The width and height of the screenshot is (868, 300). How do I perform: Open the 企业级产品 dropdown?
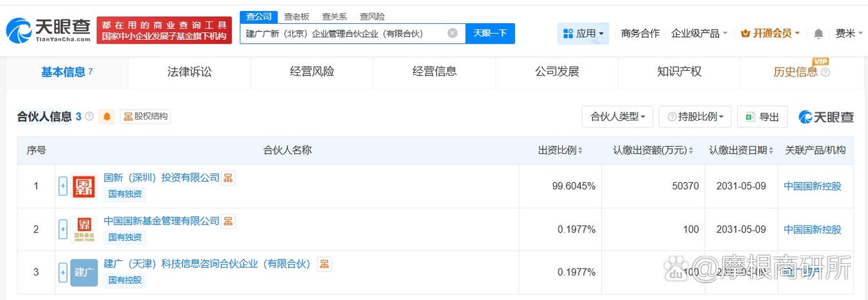pos(699,33)
